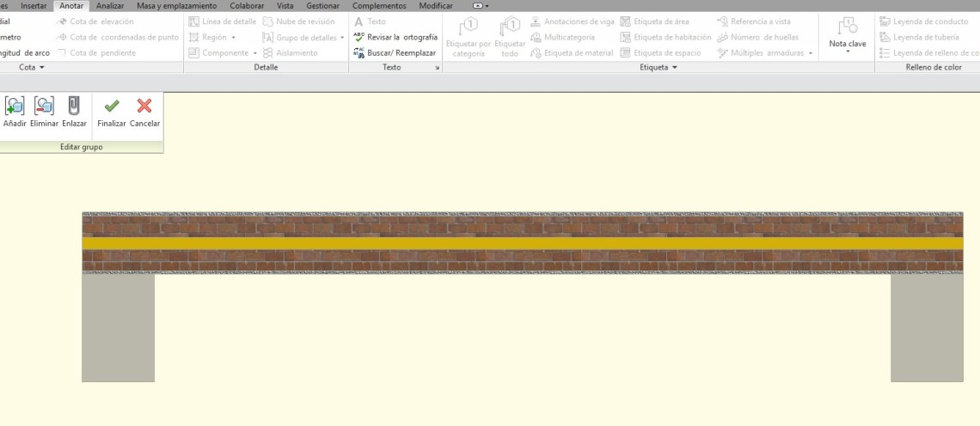980x426 pixels.
Task: Run Revisar la ortografía spell check
Action: coord(395,37)
